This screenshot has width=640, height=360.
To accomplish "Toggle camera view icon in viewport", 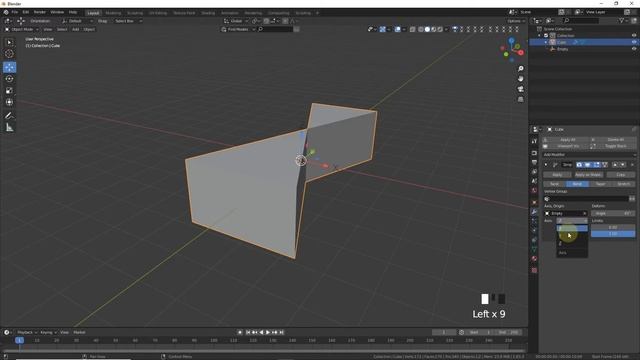I will [520, 89].
